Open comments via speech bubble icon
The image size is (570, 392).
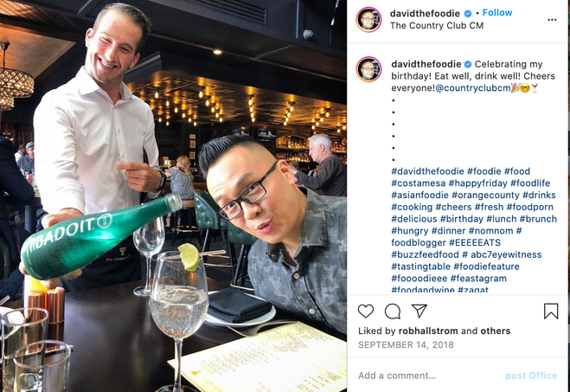[393, 312]
